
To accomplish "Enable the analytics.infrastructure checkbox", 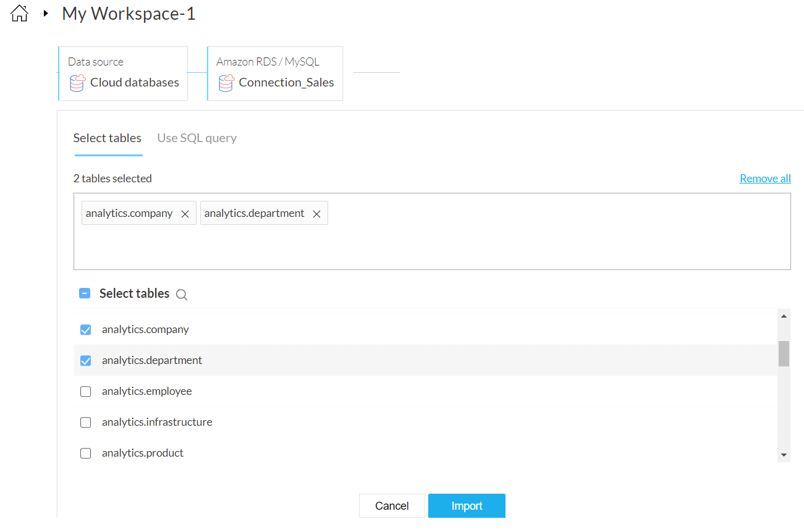I will pyautogui.click(x=86, y=423).
